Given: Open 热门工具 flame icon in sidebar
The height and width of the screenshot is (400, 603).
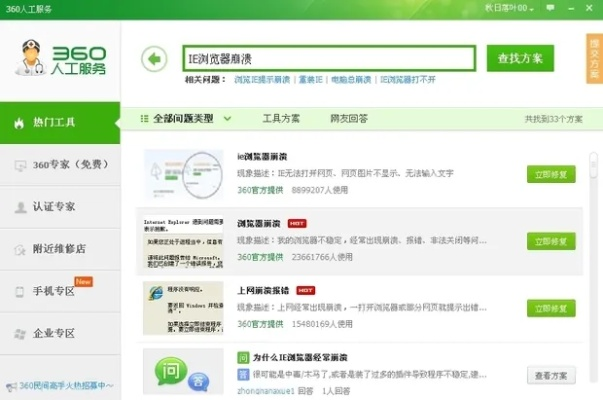Looking at the screenshot, I should [18, 122].
